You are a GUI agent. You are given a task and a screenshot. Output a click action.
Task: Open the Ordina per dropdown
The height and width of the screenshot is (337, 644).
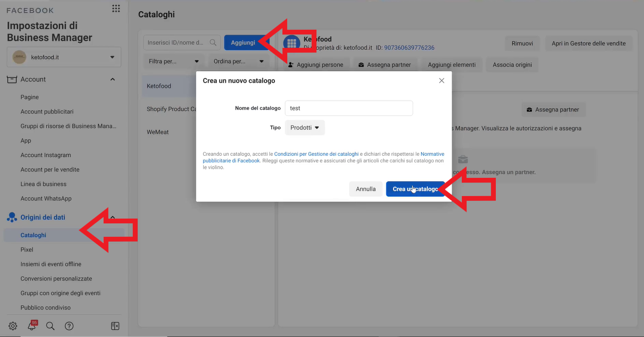pyautogui.click(x=239, y=61)
